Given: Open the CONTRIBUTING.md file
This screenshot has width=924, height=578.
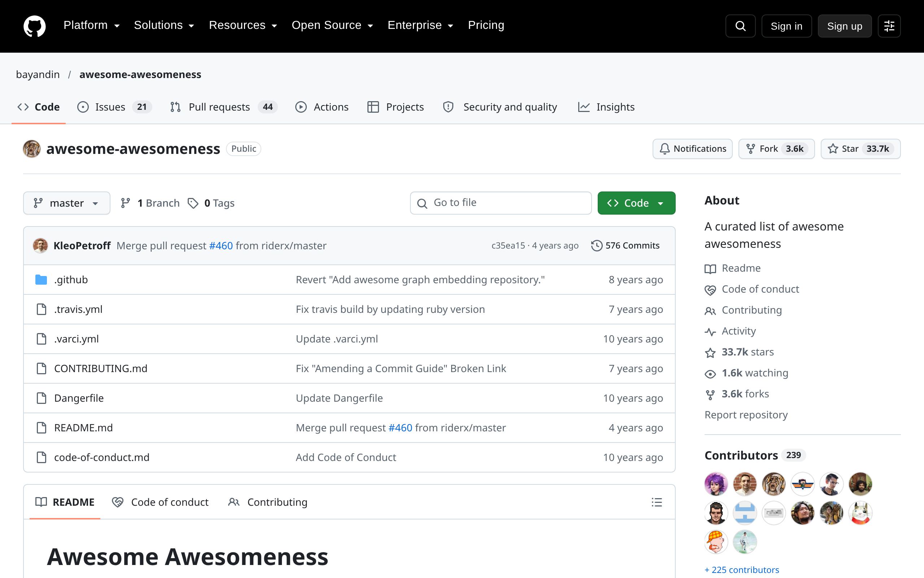Looking at the screenshot, I should (x=100, y=368).
